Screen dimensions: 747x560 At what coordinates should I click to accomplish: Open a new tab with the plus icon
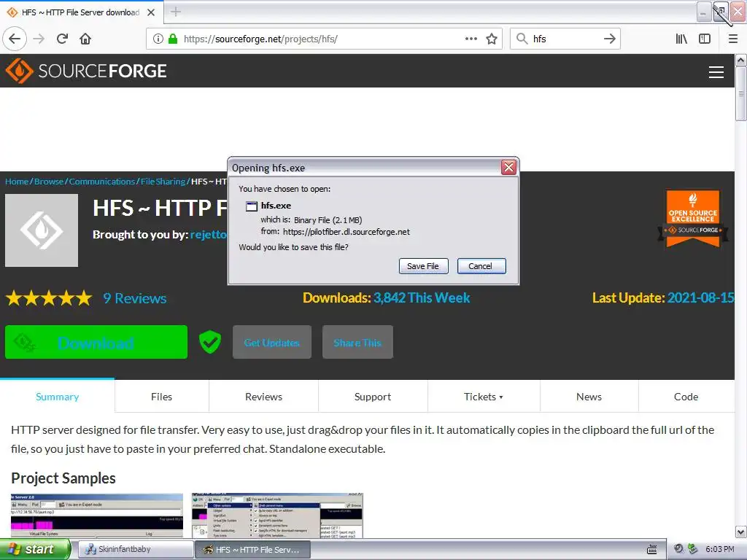(x=176, y=12)
